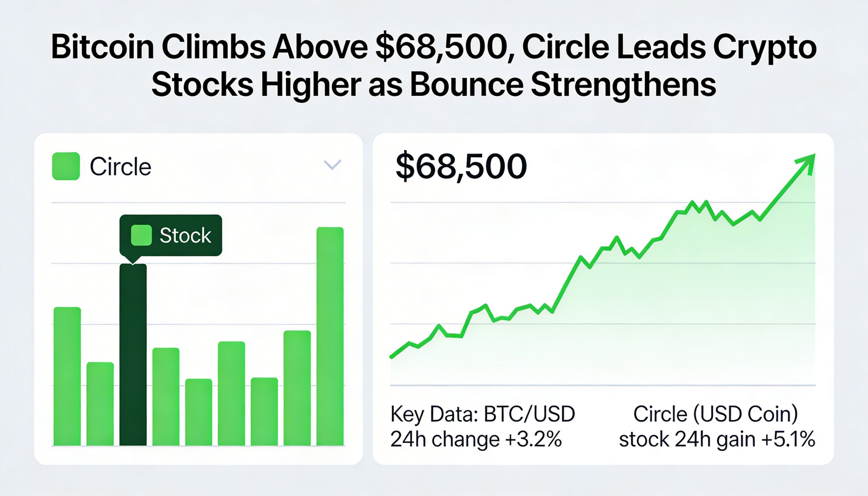The image size is (868, 496).
Task: Expand the Circle dropdown chevron
Action: click(332, 165)
